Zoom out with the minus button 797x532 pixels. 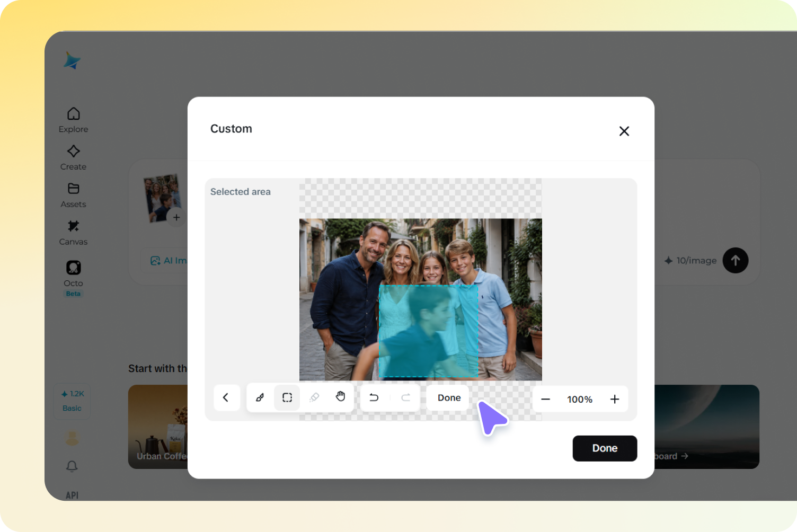click(x=546, y=400)
